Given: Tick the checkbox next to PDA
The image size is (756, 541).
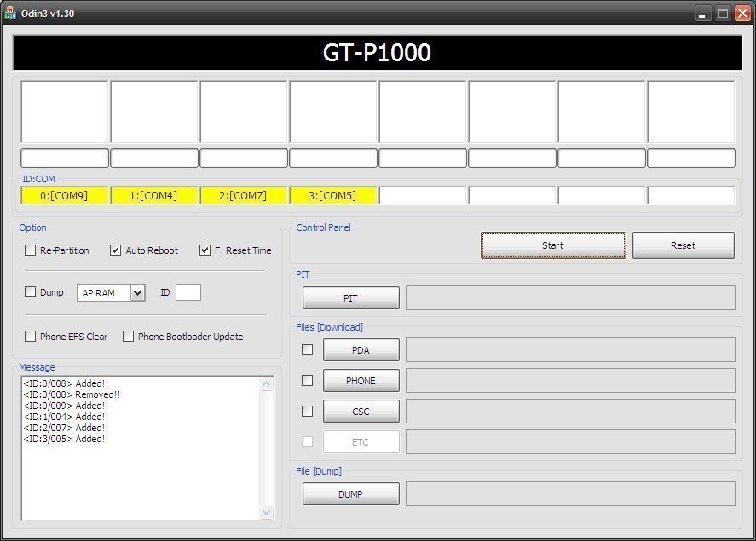Looking at the screenshot, I should [x=307, y=350].
